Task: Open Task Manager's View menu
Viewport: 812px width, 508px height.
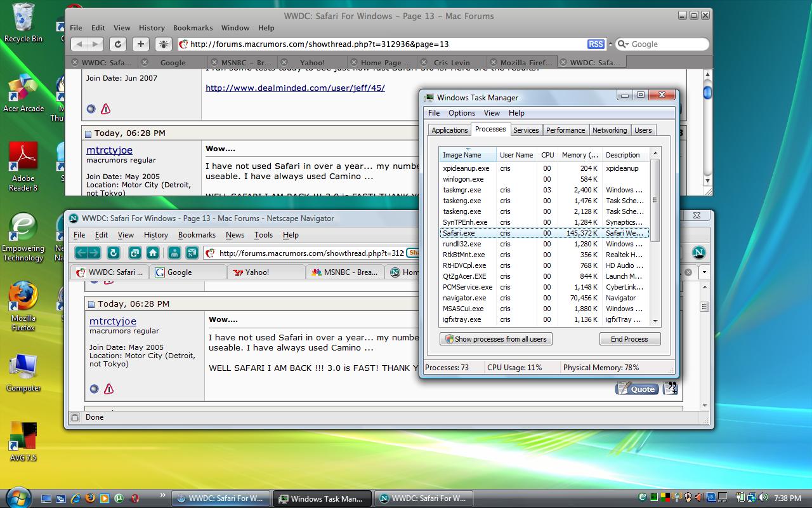Action: 492,113
